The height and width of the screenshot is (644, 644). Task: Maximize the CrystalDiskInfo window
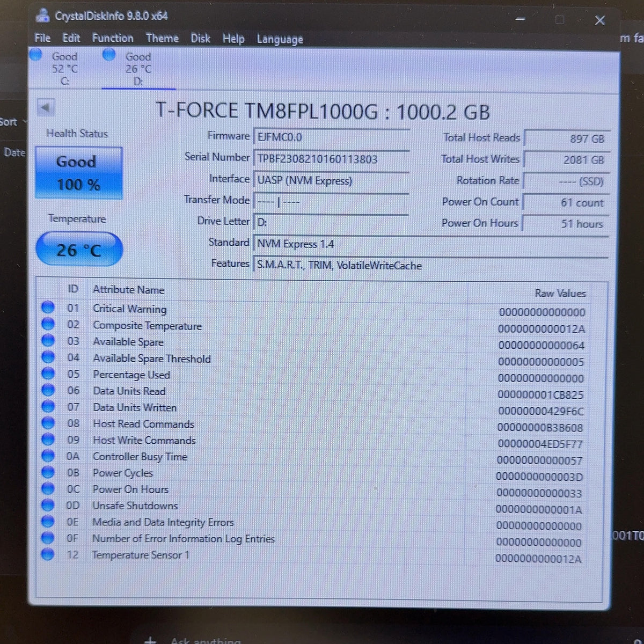point(559,20)
